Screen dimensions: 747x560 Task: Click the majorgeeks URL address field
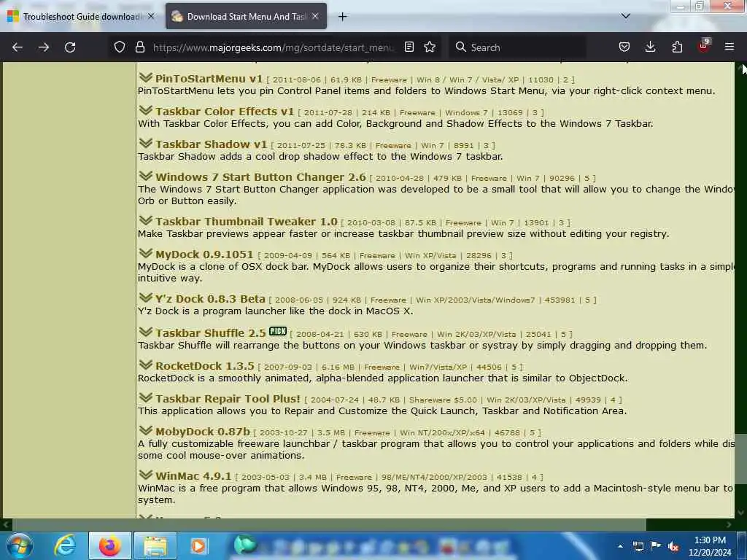273,47
